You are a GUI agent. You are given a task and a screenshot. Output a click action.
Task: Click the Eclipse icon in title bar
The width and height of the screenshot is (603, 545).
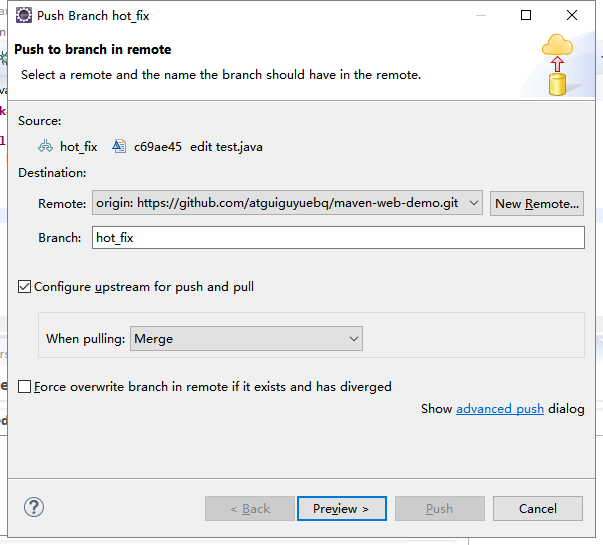[x=24, y=15]
